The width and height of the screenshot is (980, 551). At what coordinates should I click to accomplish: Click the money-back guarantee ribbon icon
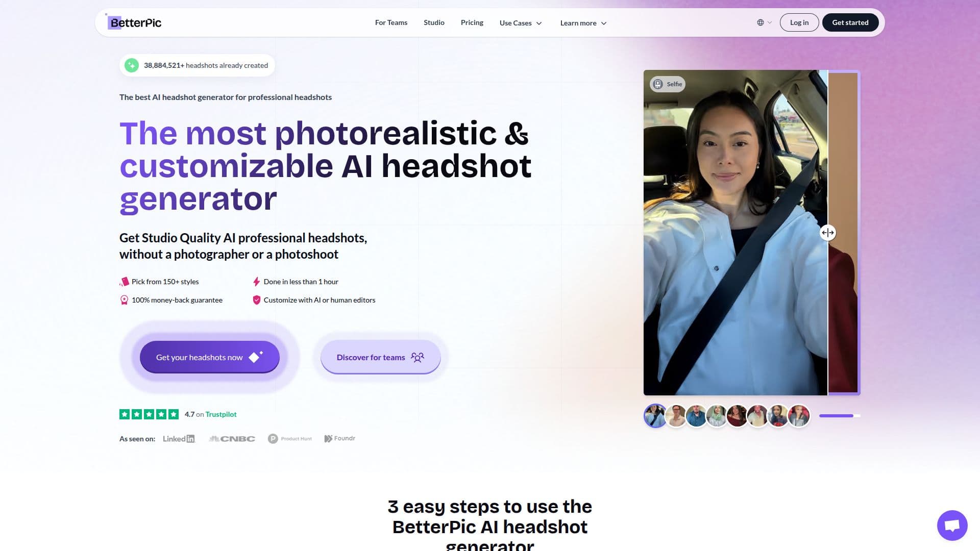124,300
